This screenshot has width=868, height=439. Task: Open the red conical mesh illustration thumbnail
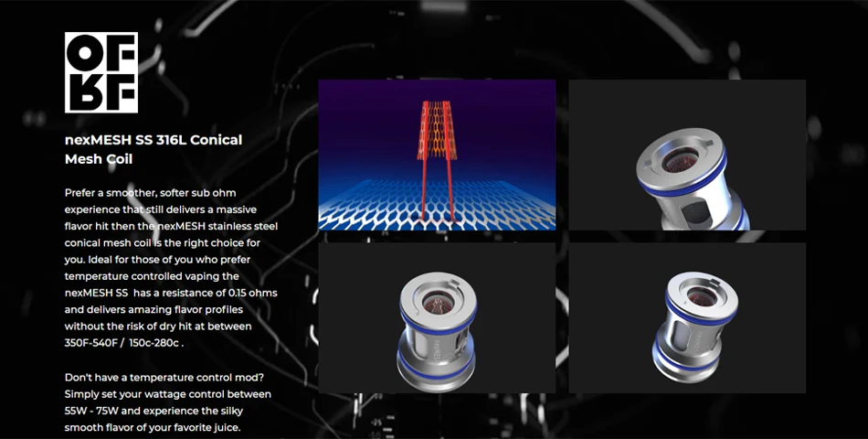coord(437,155)
